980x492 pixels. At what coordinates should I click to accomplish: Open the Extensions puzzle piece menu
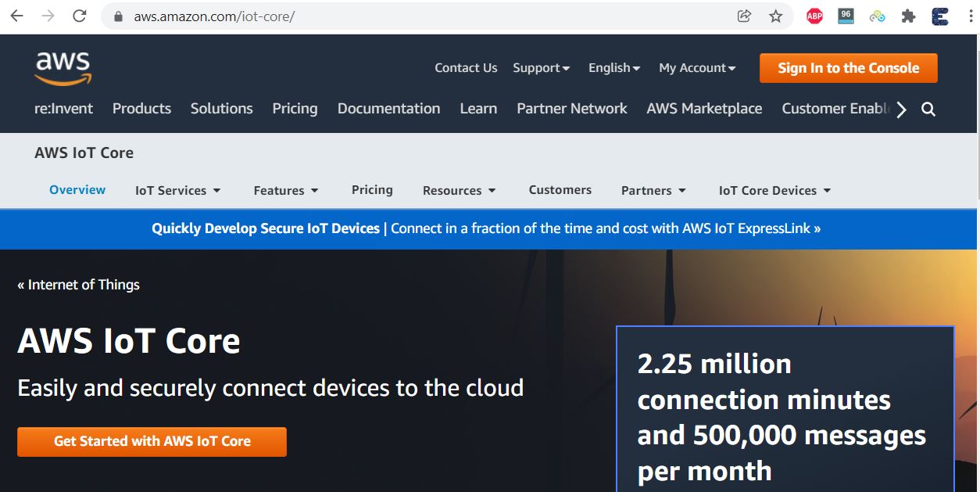tap(908, 16)
